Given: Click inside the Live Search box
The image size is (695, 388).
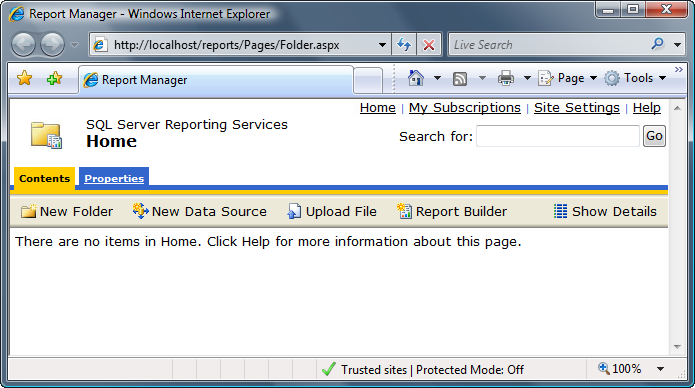Looking at the screenshot, I should [547, 45].
